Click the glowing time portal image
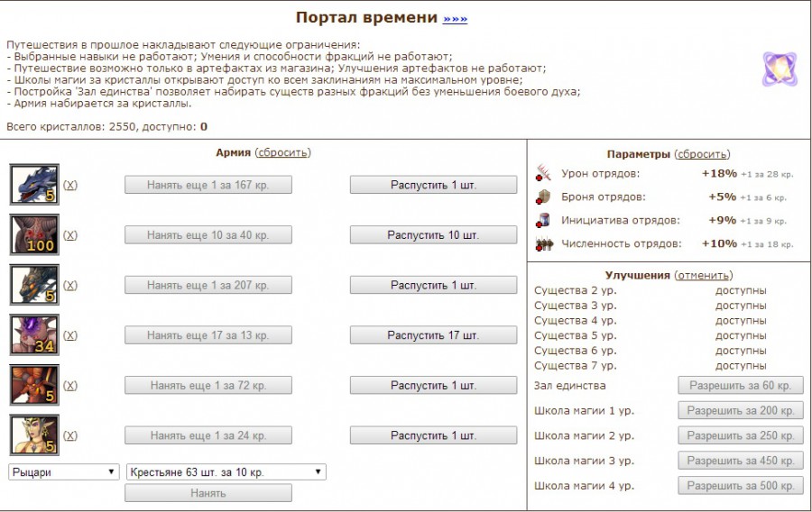This screenshot has width=812, height=512. 778,69
